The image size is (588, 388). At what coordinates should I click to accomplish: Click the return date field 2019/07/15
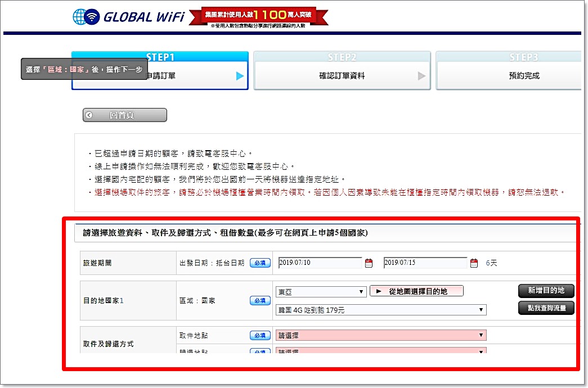pos(425,263)
